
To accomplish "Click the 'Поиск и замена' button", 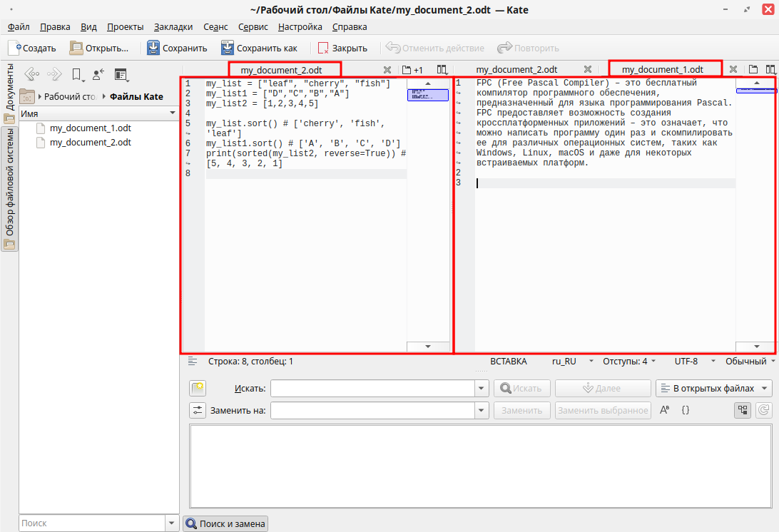I will [225, 524].
